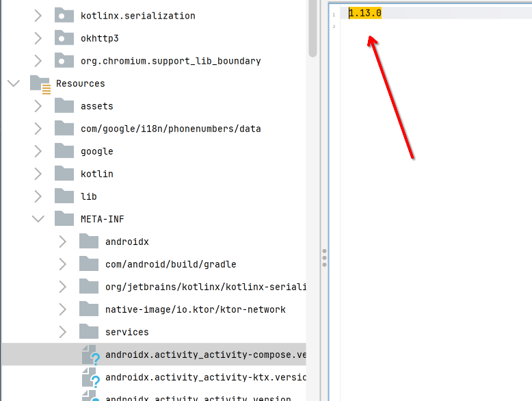Select kotlinx.serialization in the tree
The height and width of the screenshot is (401, 532).
click(137, 16)
